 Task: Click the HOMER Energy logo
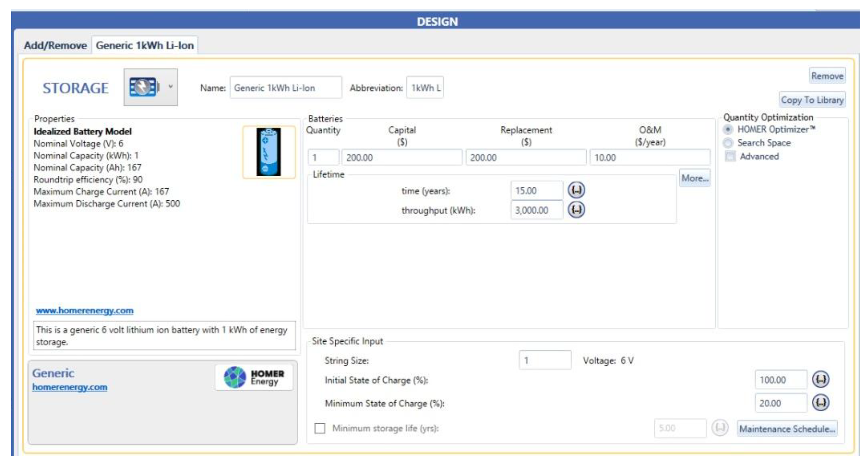coord(254,377)
